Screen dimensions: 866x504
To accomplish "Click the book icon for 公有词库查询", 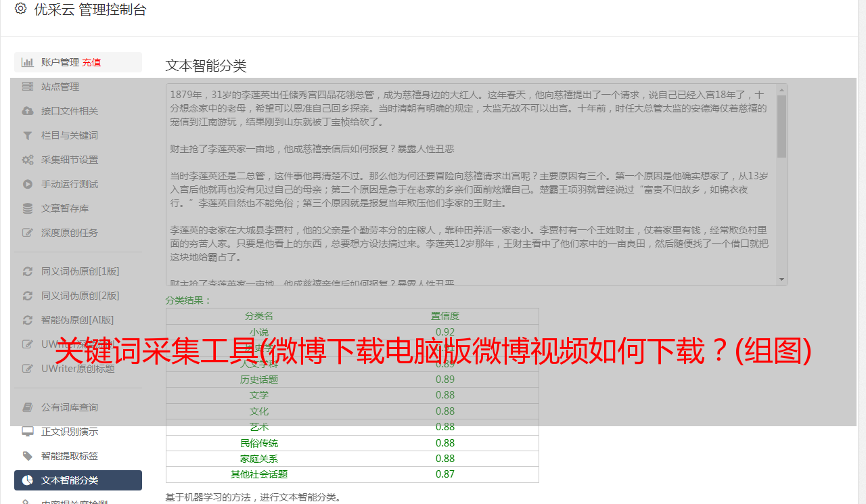I will [x=28, y=407].
